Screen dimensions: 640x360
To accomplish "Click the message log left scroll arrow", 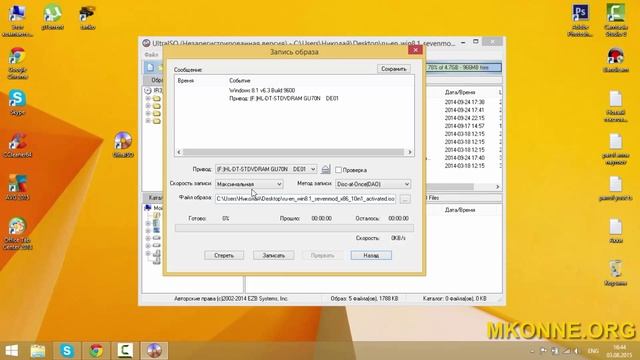I will 179,152.
